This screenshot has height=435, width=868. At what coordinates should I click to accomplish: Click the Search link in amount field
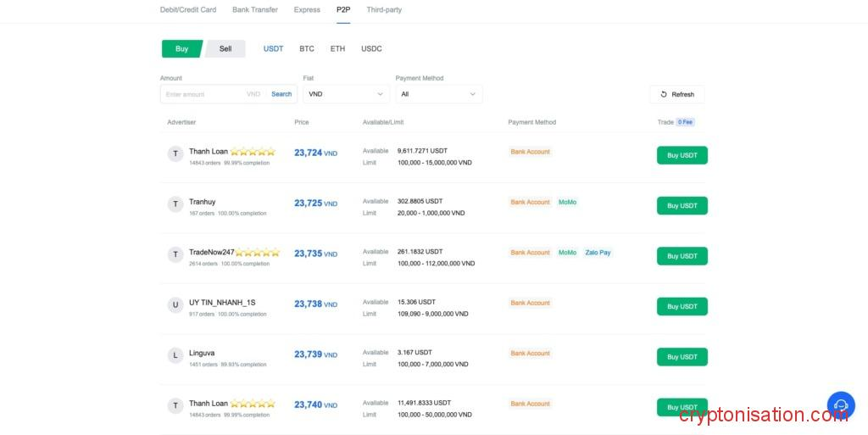click(x=281, y=94)
